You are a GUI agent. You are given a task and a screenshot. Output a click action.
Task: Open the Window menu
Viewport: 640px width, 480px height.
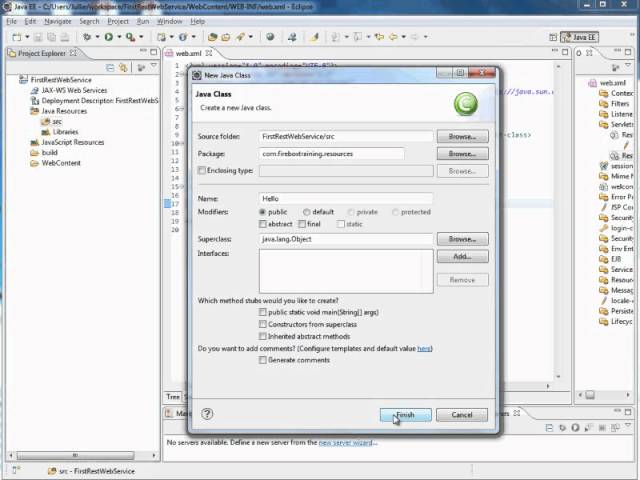tap(169, 21)
